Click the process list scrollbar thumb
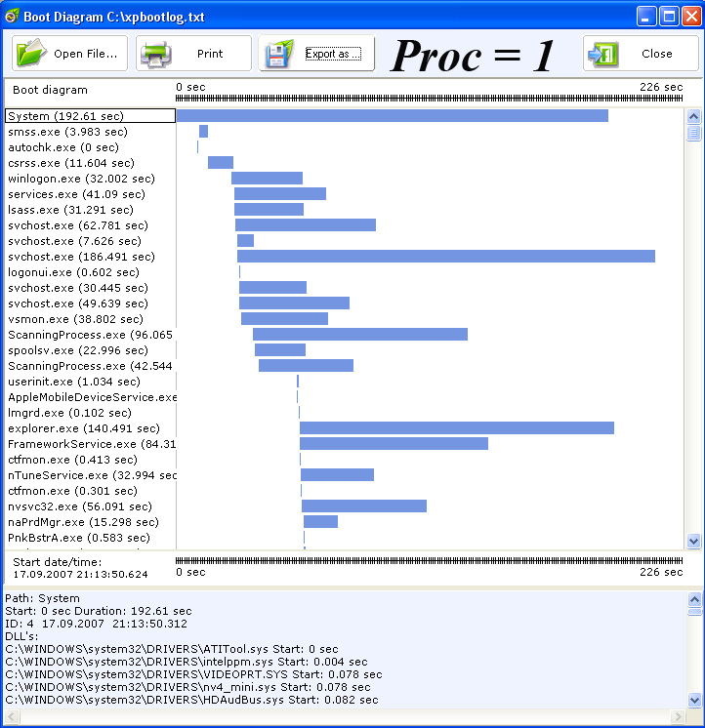The image size is (705, 728). (693, 134)
